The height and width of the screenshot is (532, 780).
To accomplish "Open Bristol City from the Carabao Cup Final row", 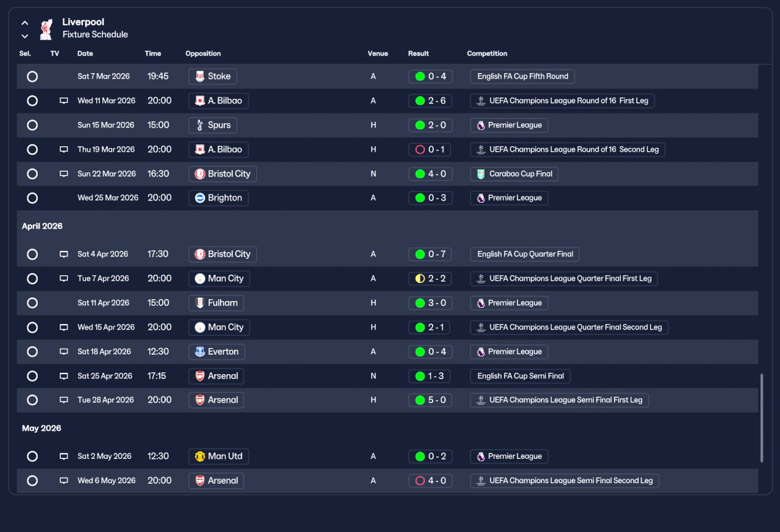I will tap(223, 174).
